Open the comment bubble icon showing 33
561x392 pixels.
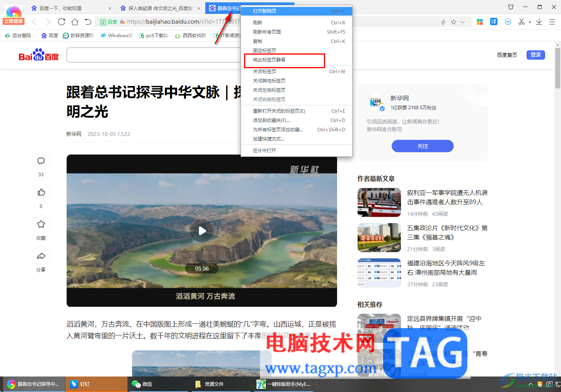click(x=41, y=161)
